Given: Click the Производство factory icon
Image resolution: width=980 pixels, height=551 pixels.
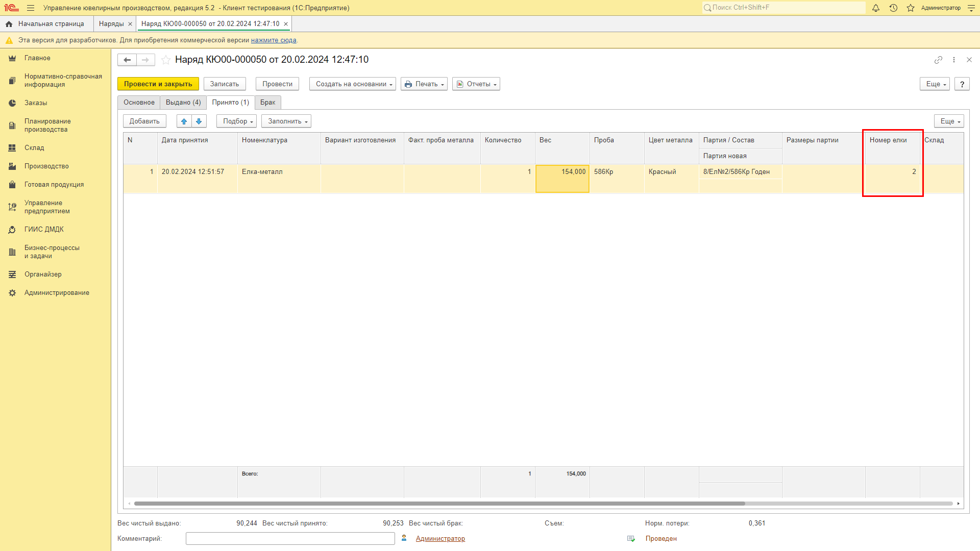Looking at the screenshot, I should (12, 166).
